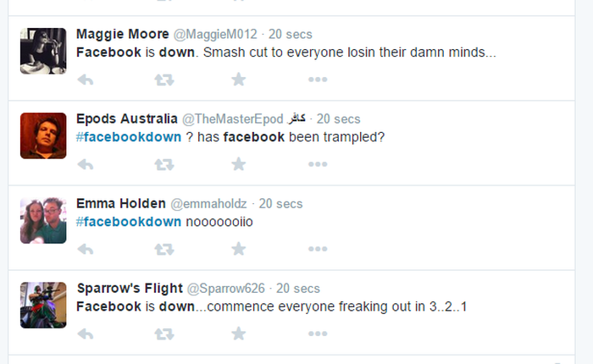Screen dimensions: 593x364
Task: Open #facebookdown hashtag in Epods Australia tweet
Action: tap(129, 137)
